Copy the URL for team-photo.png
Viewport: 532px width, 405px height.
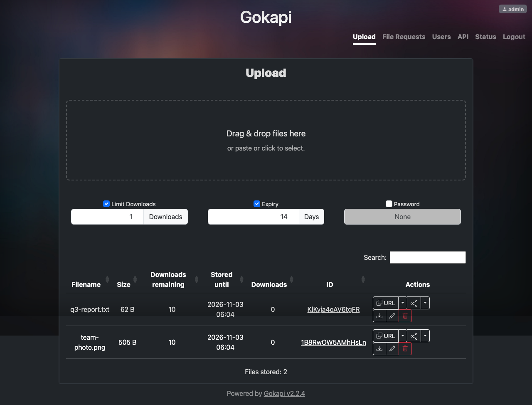[386, 336]
